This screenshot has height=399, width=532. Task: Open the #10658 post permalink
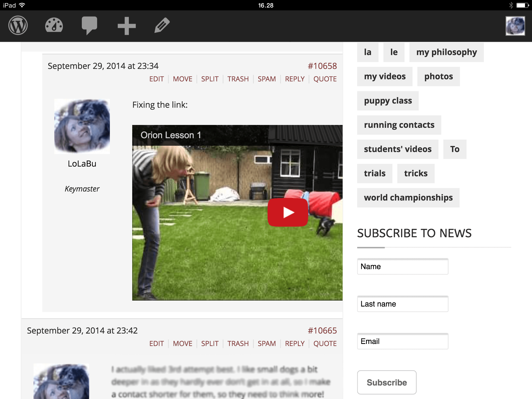pyautogui.click(x=322, y=66)
